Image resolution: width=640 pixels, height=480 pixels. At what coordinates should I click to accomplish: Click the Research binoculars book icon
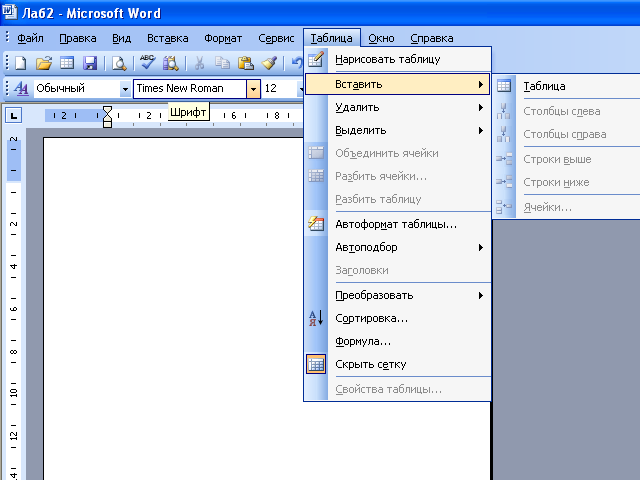171,63
